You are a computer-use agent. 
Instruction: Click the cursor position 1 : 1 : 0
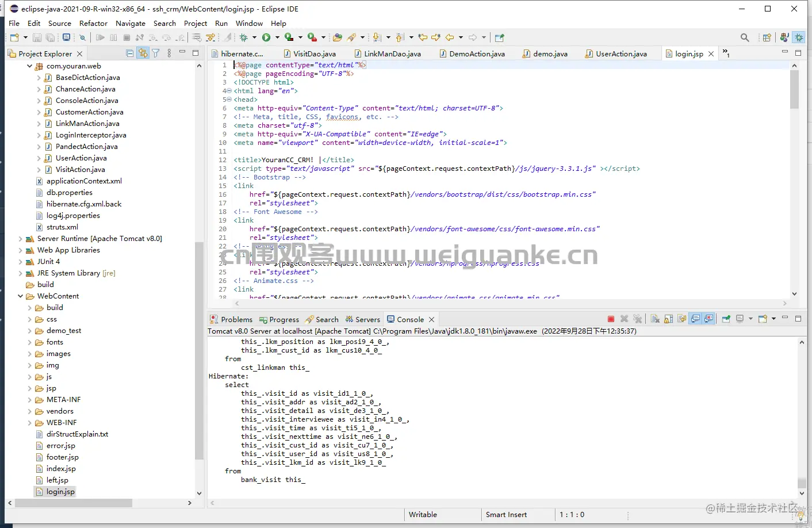click(x=572, y=515)
